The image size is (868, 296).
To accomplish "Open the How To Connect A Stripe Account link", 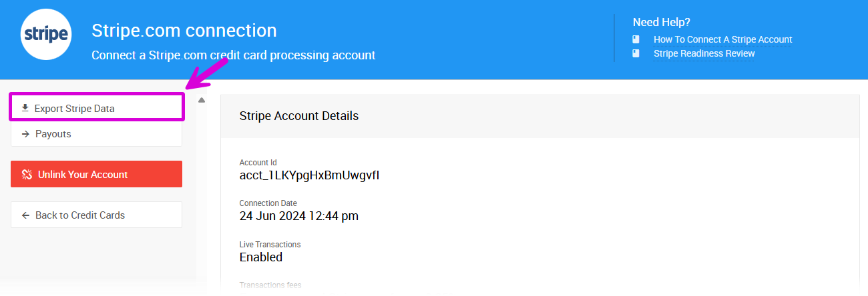I will click(722, 39).
